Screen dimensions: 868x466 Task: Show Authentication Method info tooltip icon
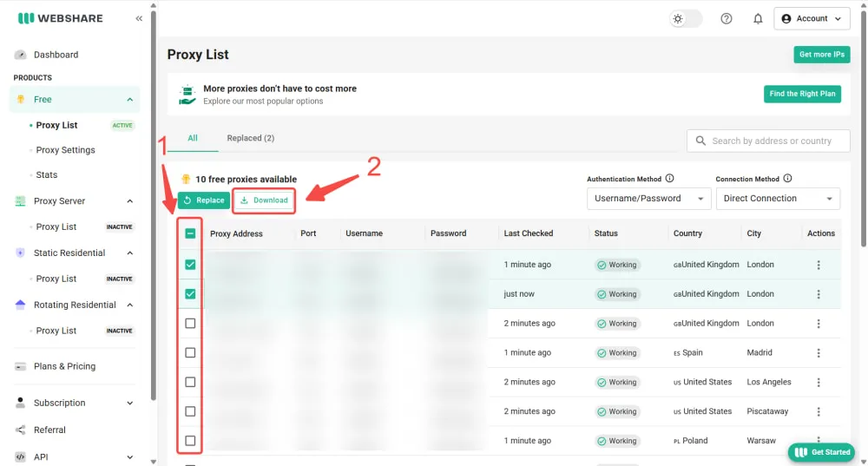[670, 178]
